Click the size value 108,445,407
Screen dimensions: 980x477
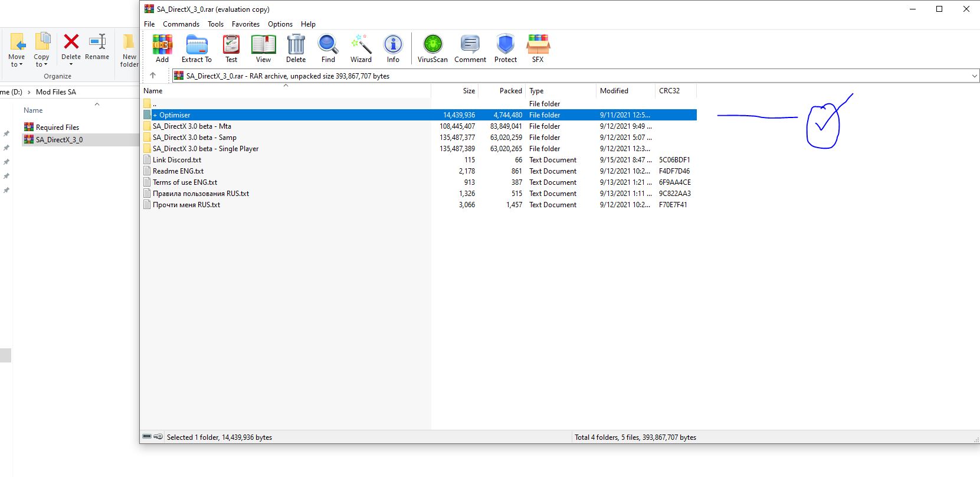[457, 126]
